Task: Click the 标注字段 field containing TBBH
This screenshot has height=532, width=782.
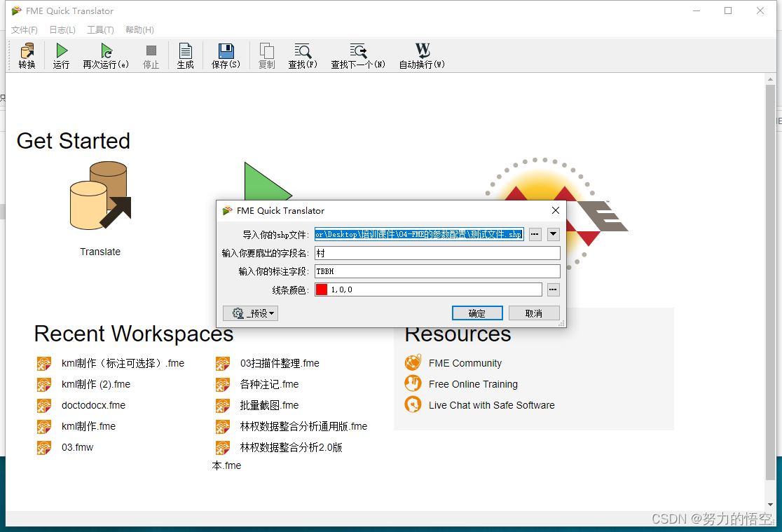Action: pos(437,271)
